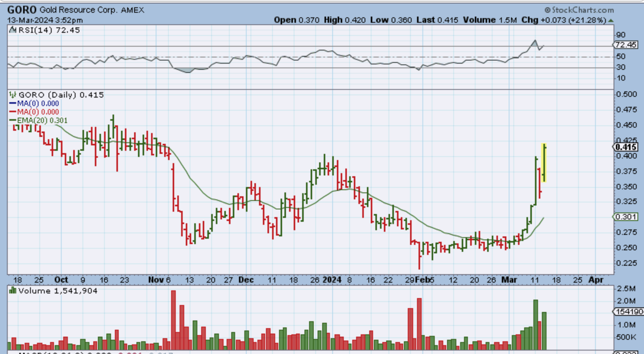The image size is (644, 354).
Task: Click the 2.0M volume axis label
Action: (x=626, y=301)
